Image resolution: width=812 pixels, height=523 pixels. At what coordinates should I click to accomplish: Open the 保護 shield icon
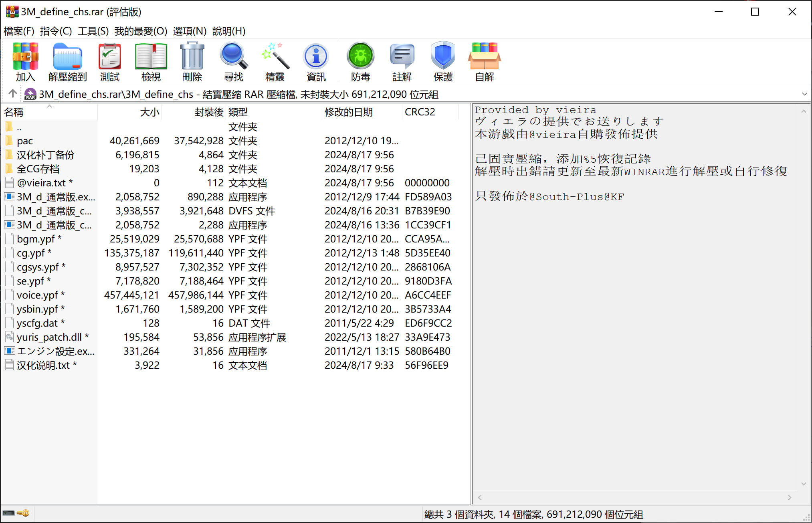pyautogui.click(x=443, y=61)
